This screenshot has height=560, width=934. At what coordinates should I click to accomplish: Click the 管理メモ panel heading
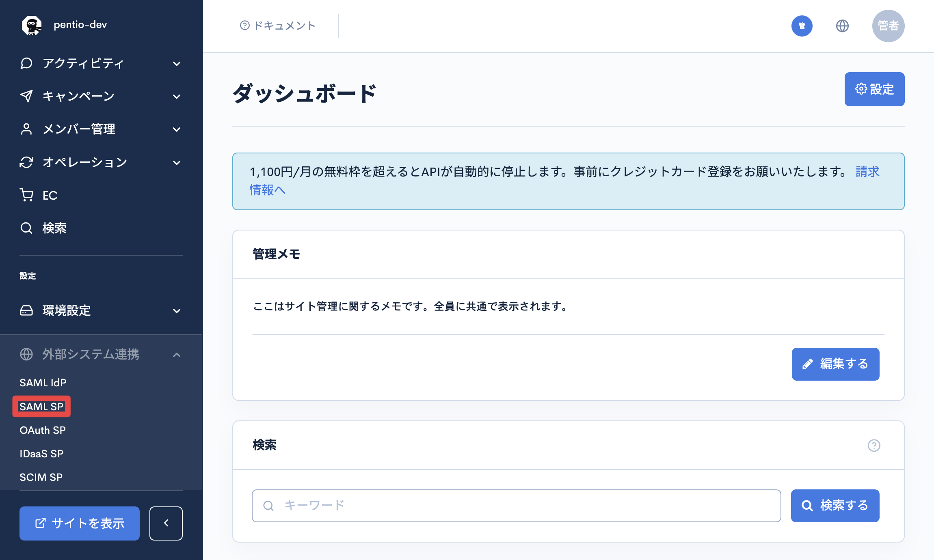tap(276, 254)
